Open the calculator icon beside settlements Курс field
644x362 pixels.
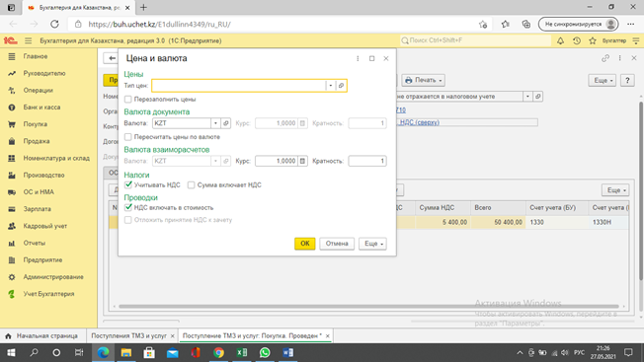[302, 161]
